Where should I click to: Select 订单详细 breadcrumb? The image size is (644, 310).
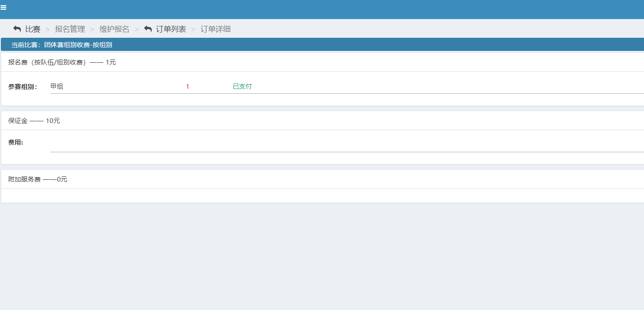pos(216,29)
